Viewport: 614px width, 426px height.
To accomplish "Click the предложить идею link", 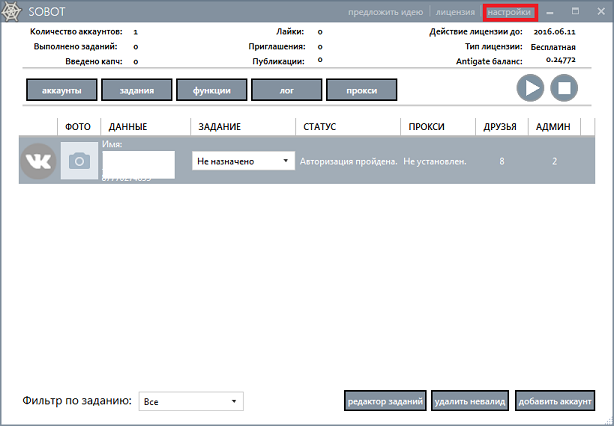I will (388, 12).
